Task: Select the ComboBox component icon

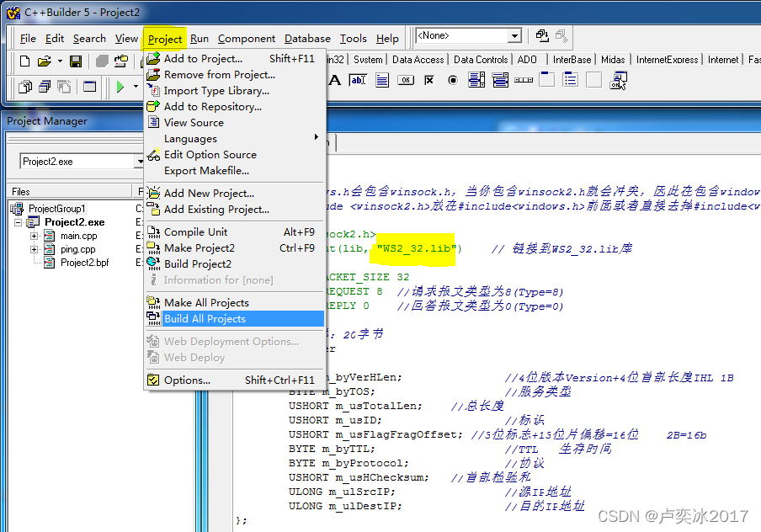Action: point(500,80)
